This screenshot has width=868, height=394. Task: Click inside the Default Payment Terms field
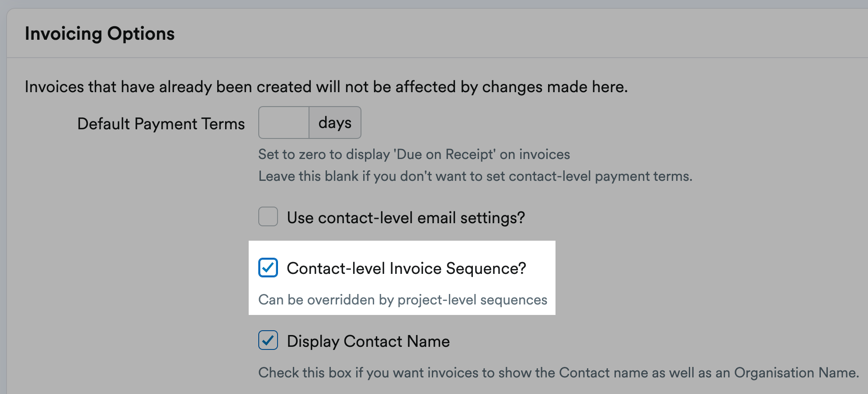click(x=283, y=122)
